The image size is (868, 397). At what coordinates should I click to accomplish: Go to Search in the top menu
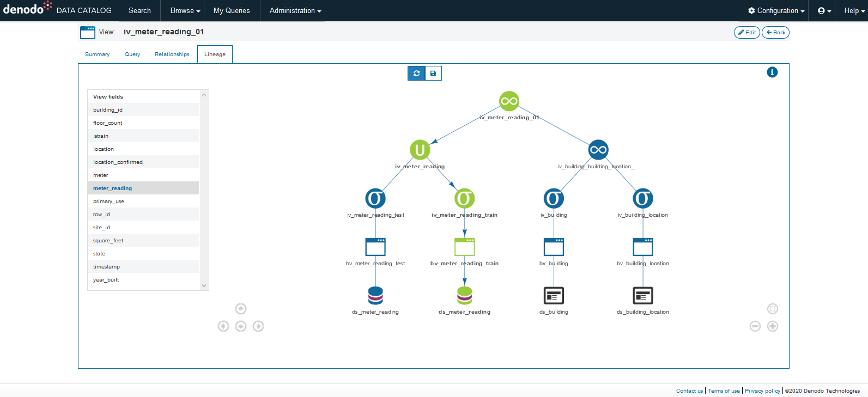point(140,10)
